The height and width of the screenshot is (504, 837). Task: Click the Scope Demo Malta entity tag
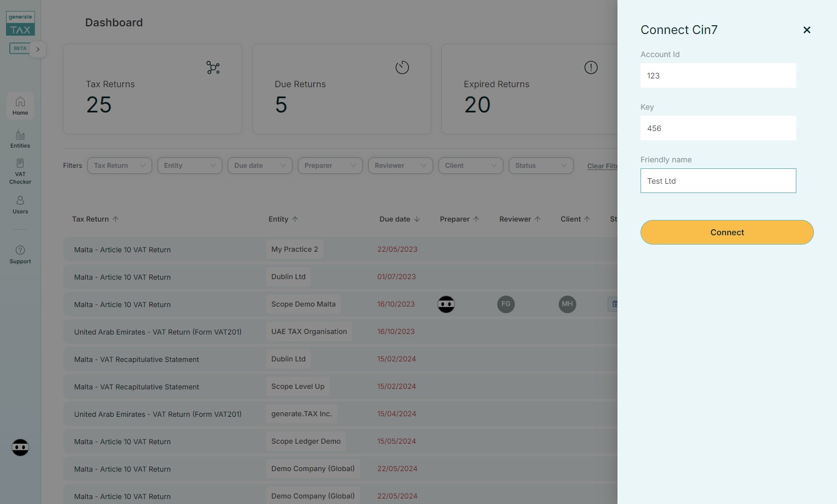coord(304,304)
